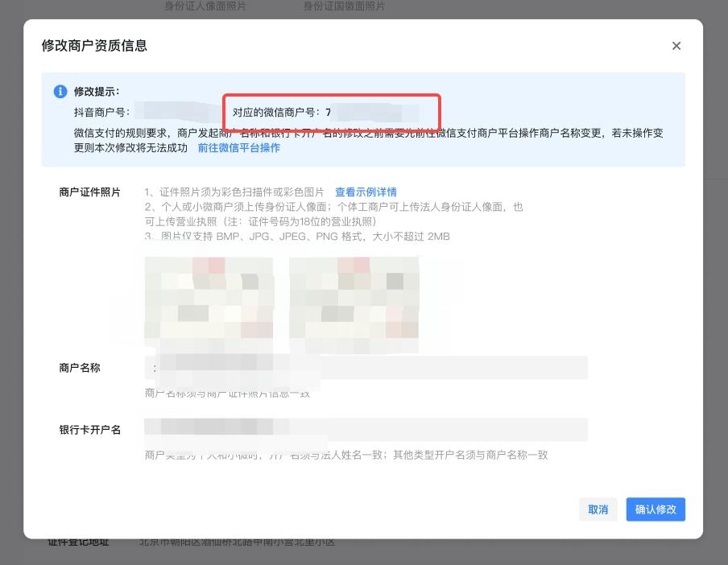Click the hint about 法人姓名一致
Viewport: 728px width, 565px height.
point(346,455)
